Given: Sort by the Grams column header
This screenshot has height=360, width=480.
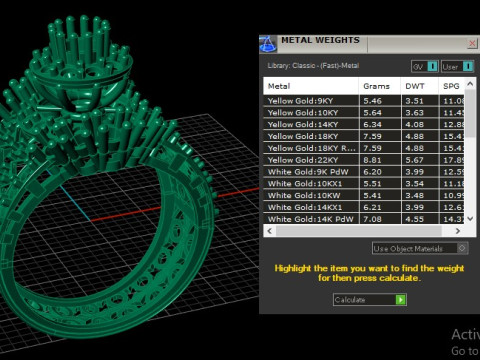Looking at the screenshot, I should tap(380, 86).
